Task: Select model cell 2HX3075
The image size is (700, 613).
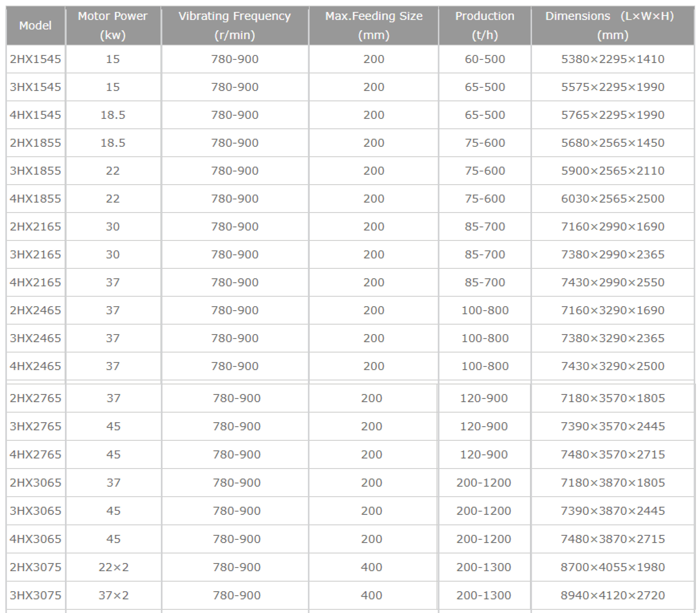Action: point(35,567)
